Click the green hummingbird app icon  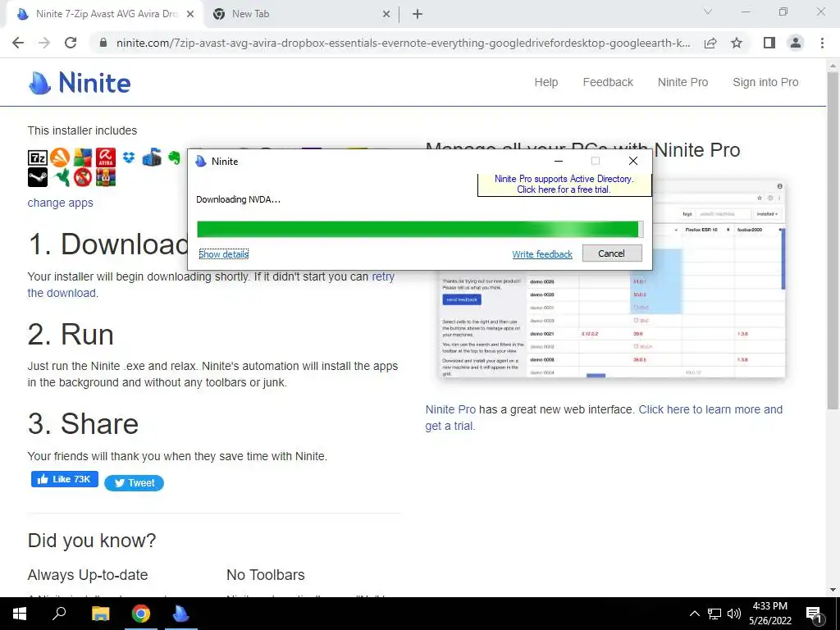tap(61, 177)
